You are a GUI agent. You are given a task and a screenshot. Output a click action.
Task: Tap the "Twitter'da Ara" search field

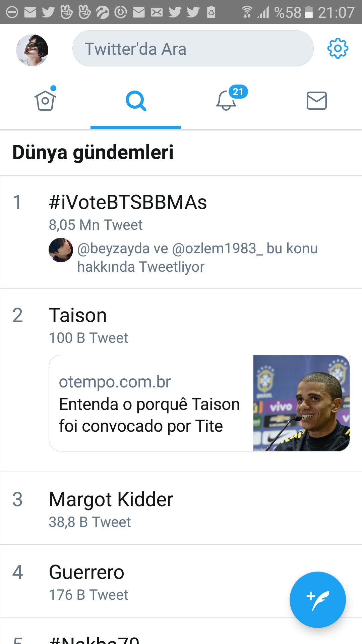193,49
